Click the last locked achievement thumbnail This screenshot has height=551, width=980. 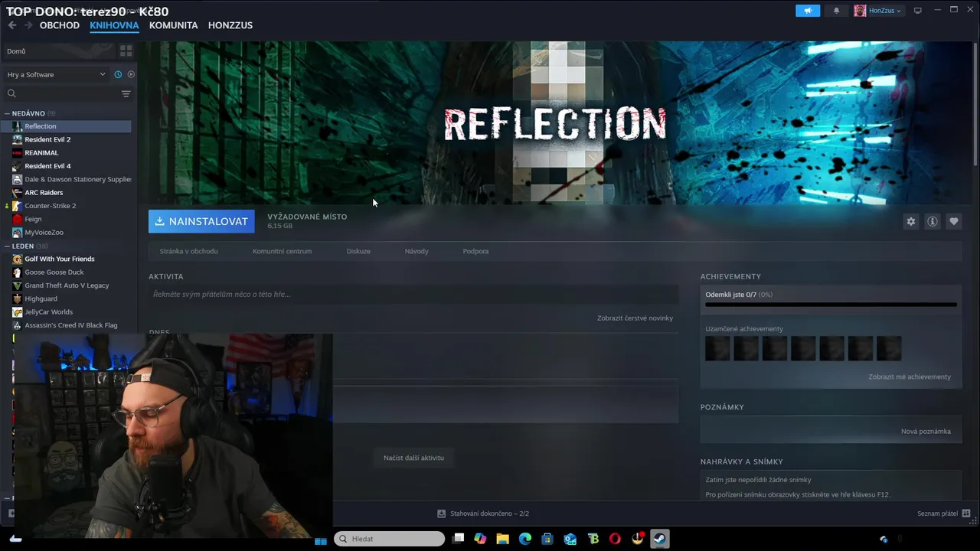pyautogui.click(x=889, y=348)
